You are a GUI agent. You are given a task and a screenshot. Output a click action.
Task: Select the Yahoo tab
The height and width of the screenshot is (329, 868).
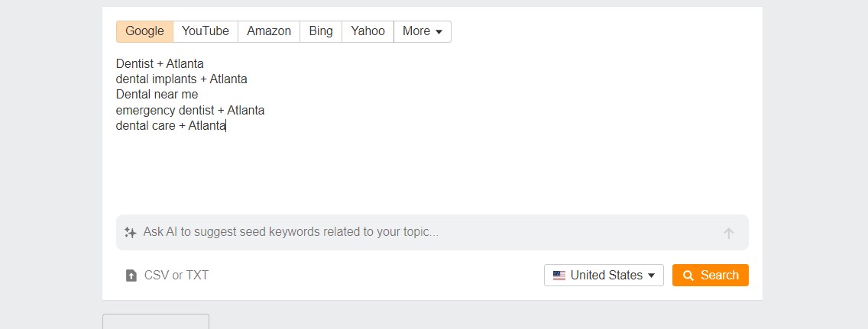click(x=368, y=31)
